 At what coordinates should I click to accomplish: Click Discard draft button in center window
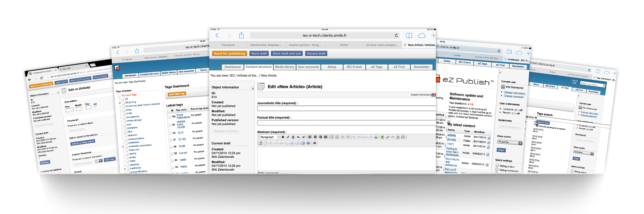coord(316,54)
